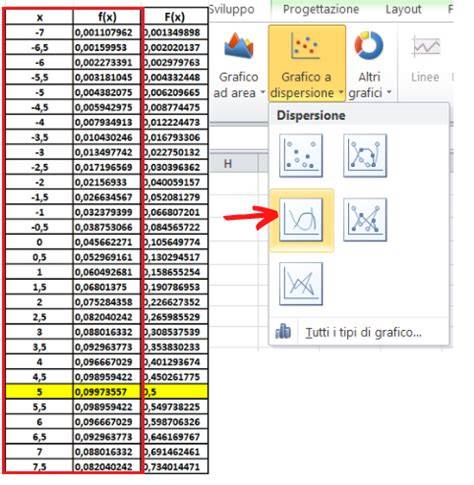The image size is (474, 485).
Task: Switch to the Progettazione ribbon tab
Action: tap(321, 9)
